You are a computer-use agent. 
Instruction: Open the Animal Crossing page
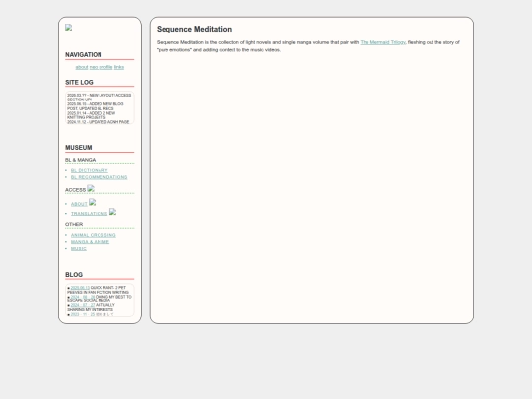click(x=94, y=235)
